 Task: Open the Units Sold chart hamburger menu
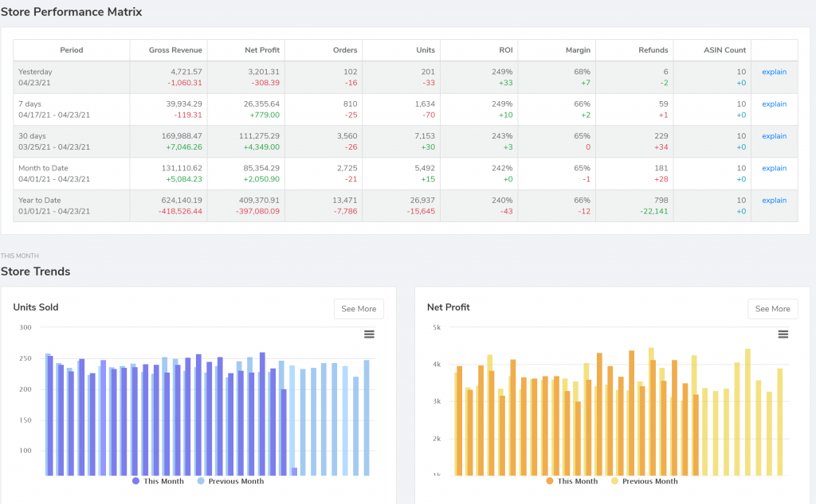click(x=369, y=334)
